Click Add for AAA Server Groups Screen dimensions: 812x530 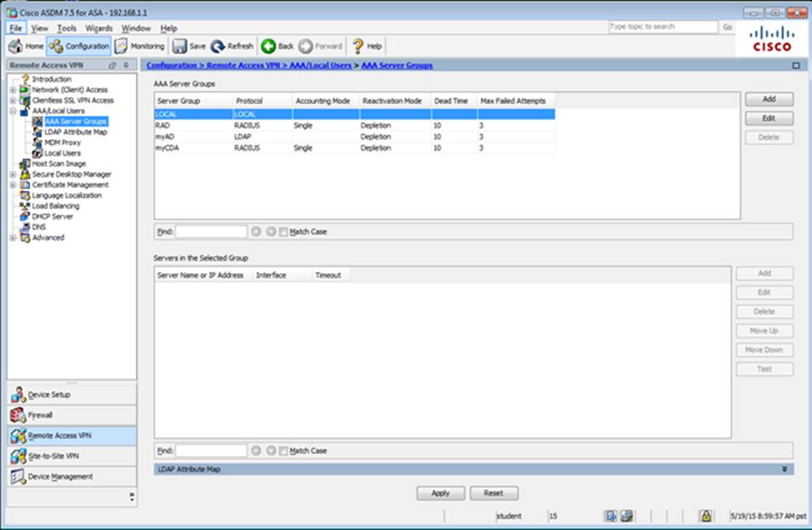tap(768, 99)
